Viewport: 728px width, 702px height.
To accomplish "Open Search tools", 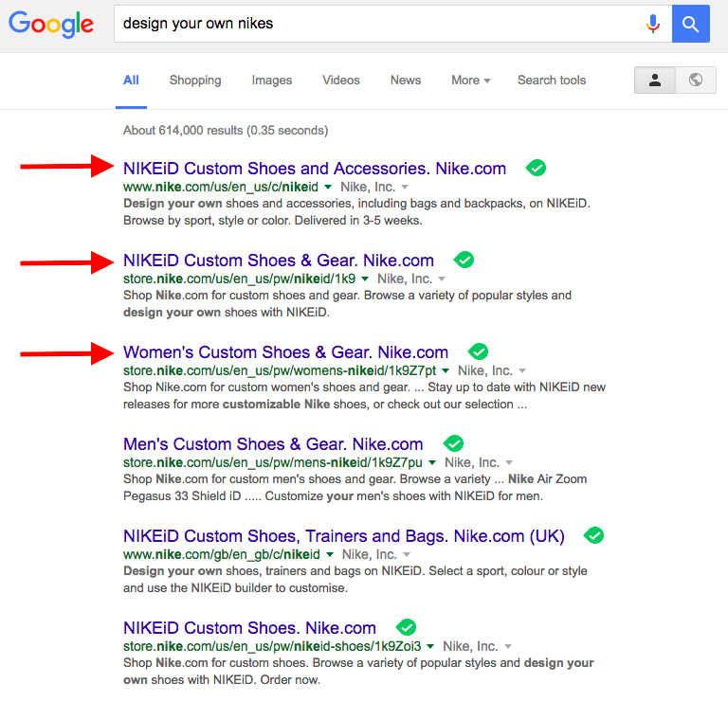I will tap(552, 81).
